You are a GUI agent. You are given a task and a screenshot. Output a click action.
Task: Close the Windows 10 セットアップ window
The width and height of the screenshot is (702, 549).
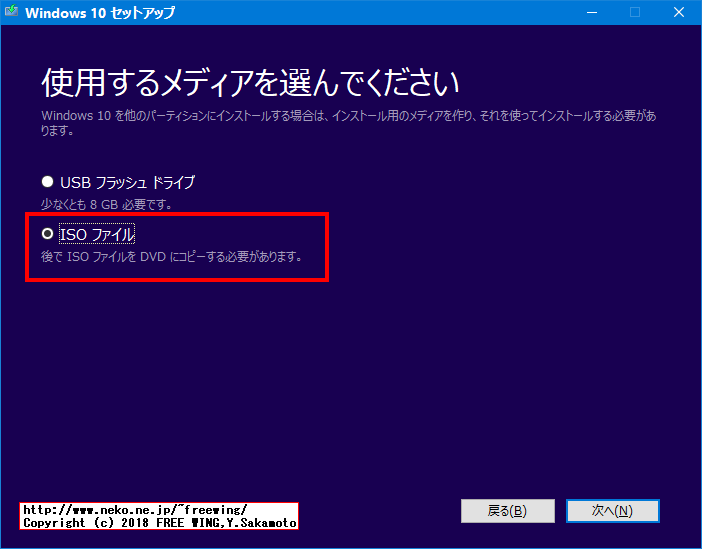[x=679, y=13]
